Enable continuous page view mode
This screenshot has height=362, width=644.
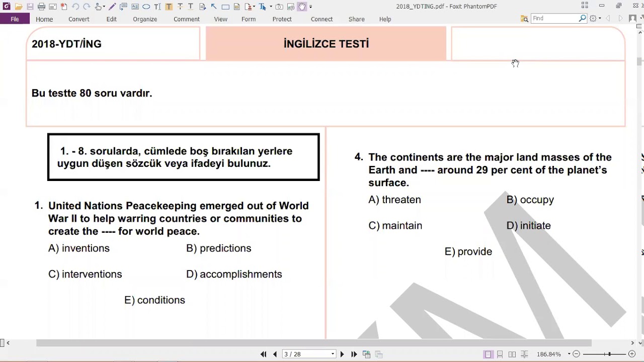(500, 354)
